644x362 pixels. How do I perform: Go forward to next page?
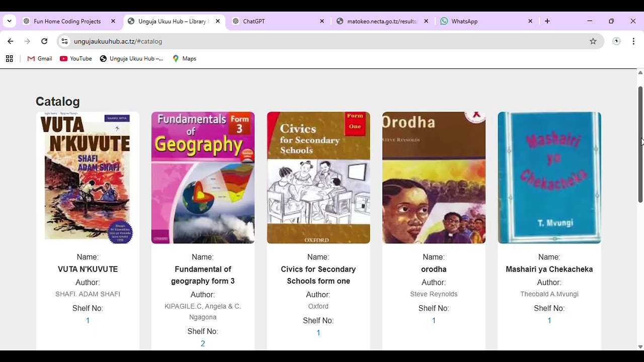tap(27, 41)
